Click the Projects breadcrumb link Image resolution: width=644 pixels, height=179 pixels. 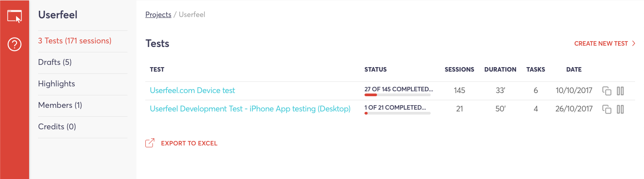(158, 15)
